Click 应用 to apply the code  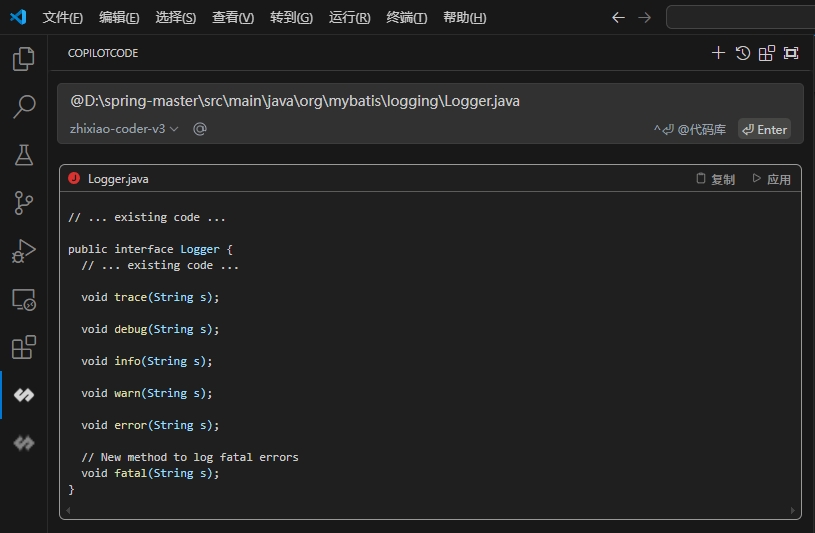pos(771,179)
